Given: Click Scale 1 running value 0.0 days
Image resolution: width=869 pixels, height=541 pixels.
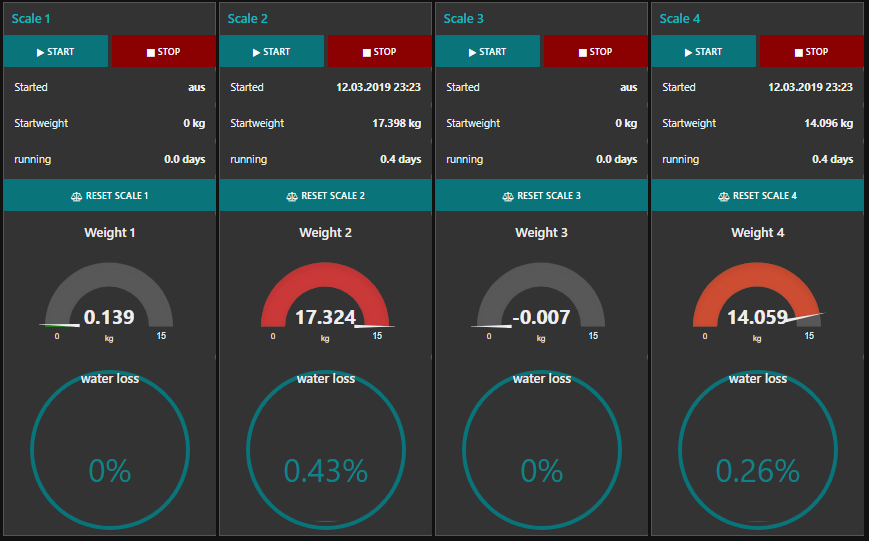Looking at the screenshot, I should point(185,159).
